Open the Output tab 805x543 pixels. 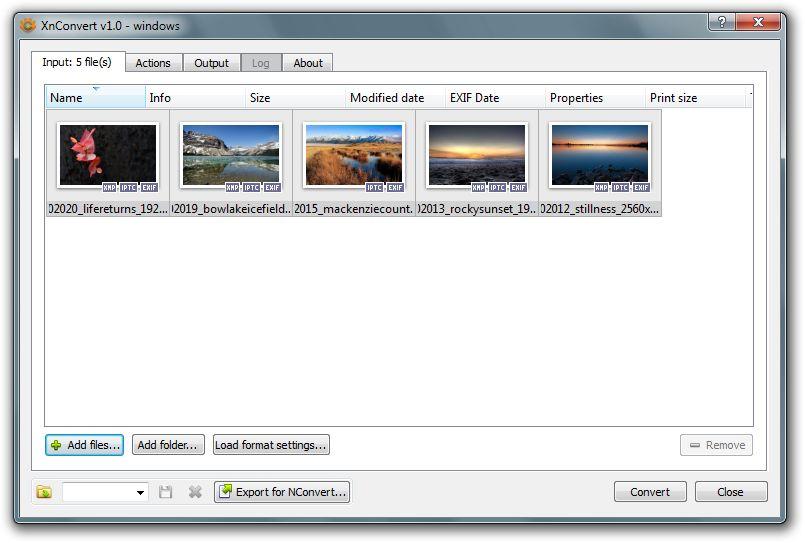[211, 63]
